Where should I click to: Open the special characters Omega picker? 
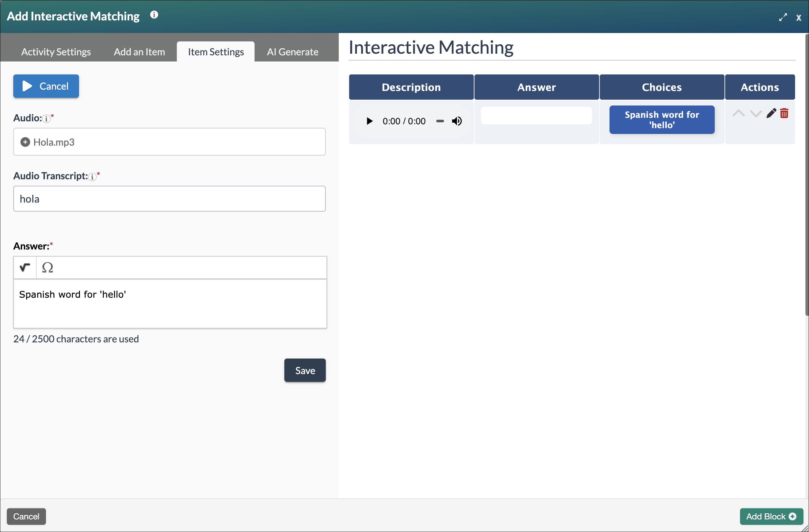tap(48, 268)
